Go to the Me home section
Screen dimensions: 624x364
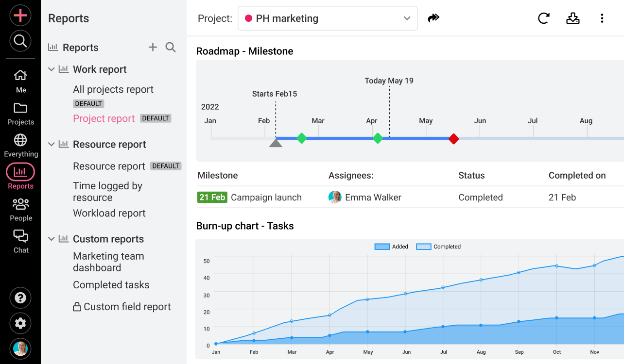click(20, 81)
